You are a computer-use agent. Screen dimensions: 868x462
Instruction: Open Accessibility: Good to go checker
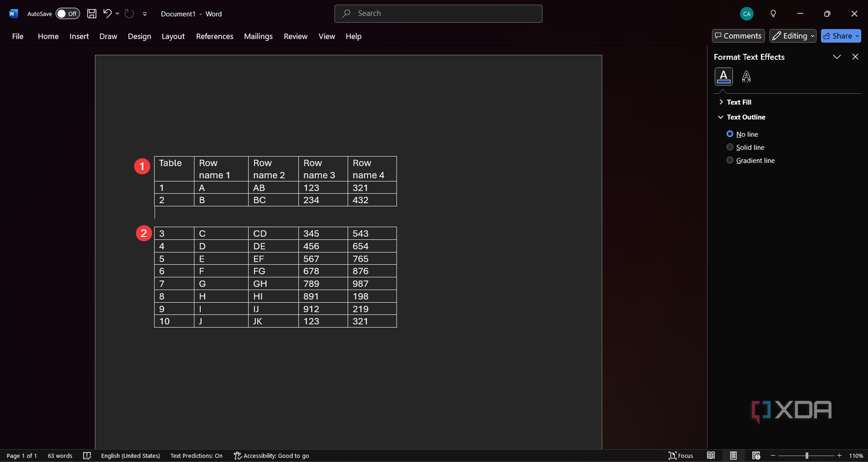click(271, 456)
